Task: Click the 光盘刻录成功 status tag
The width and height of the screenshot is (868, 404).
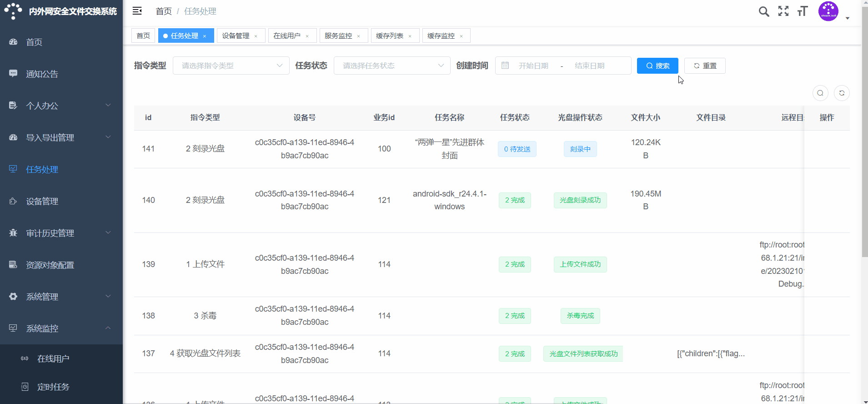Action: click(x=580, y=200)
